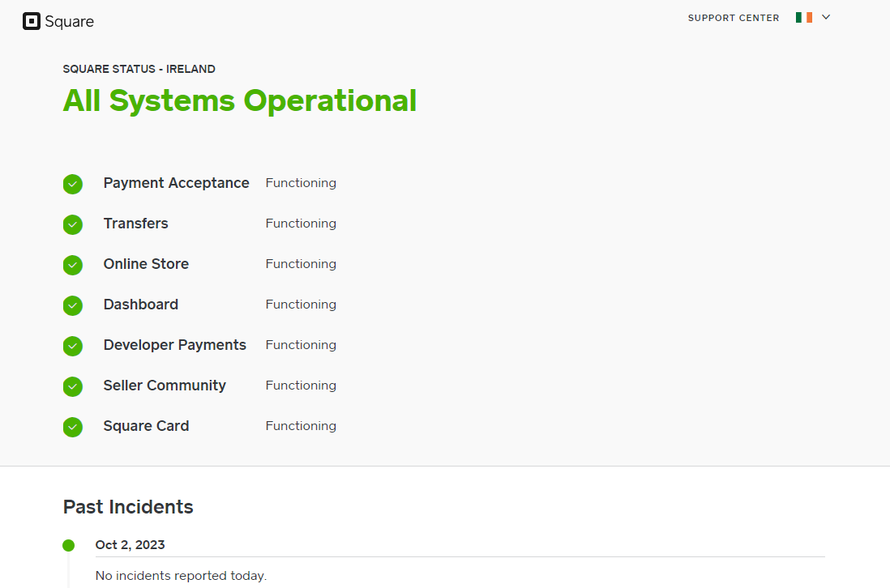Click the Square Card green check icon
The height and width of the screenshot is (588, 890).
coord(73,427)
